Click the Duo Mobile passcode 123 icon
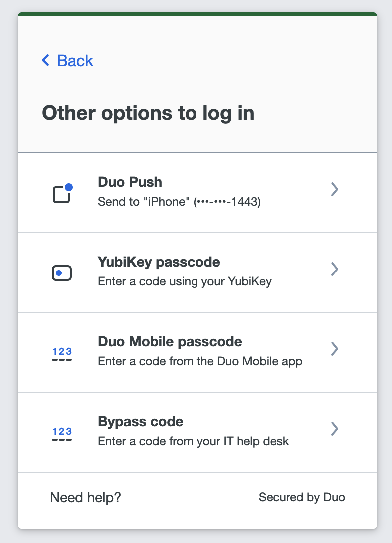The height and width of the screenshot is (543, 392). click(x=62, y=353)
